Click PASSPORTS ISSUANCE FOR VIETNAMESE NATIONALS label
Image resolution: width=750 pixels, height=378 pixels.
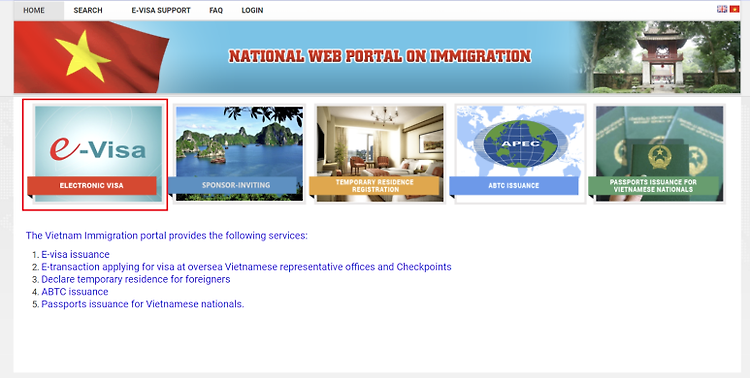pyautogui.click(x=653, y=186)
